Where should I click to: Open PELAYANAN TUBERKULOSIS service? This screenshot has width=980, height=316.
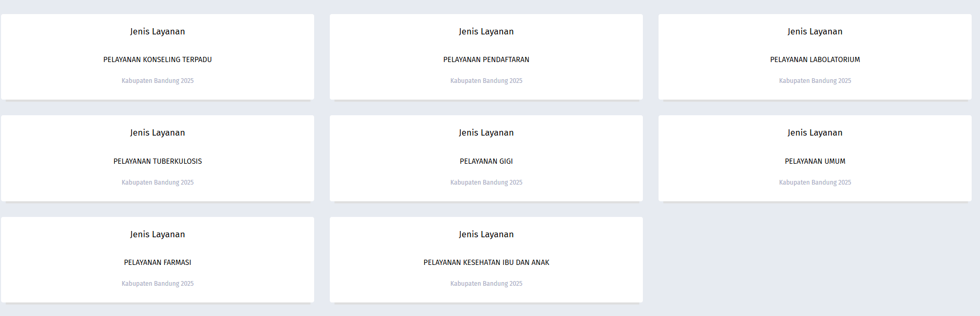pyautogui.click(x=157, y=161)
